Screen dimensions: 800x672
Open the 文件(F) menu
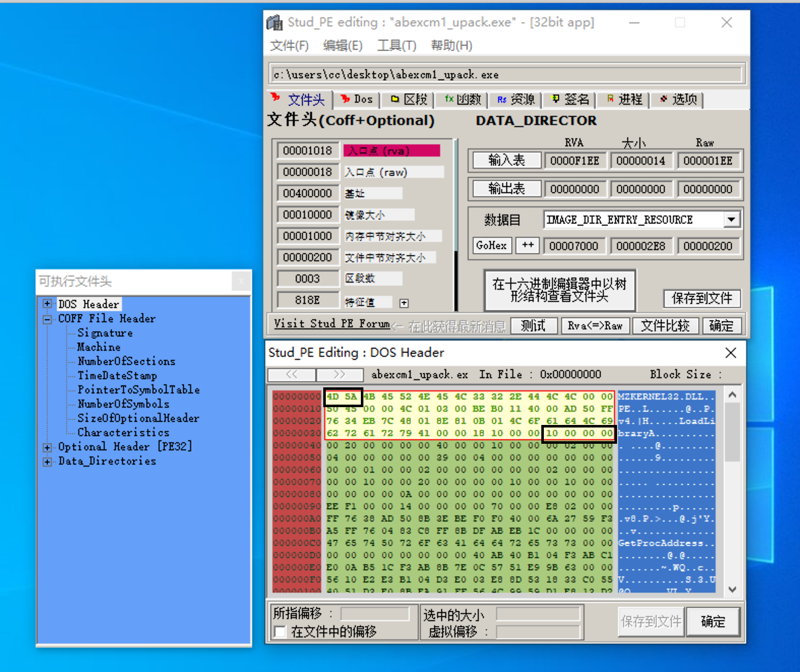289,46
